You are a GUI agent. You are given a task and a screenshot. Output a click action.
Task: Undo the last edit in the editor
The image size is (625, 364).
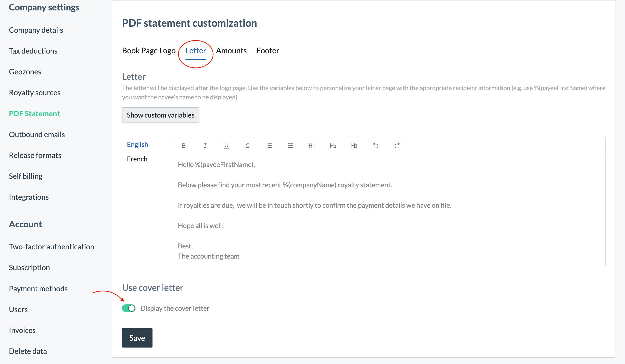(376, 146)
